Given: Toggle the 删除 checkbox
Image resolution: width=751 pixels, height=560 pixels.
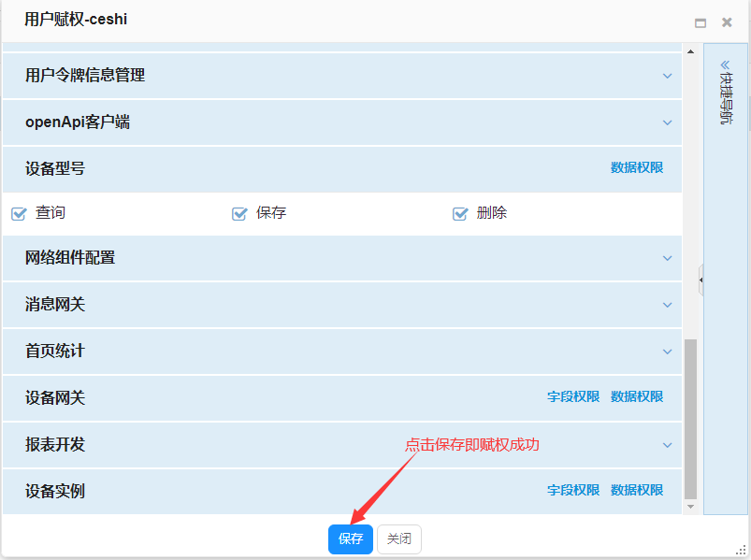Looking at the screenshot, I should point(460,214).
